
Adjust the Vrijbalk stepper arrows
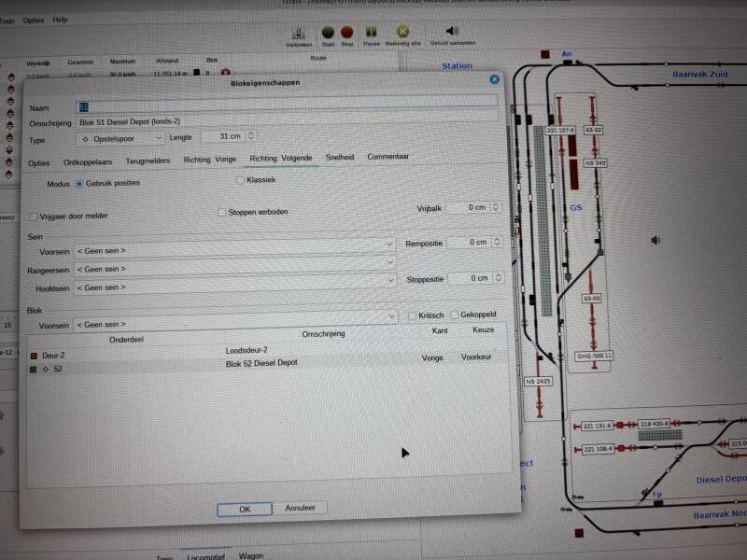click(x=496, y=207)
